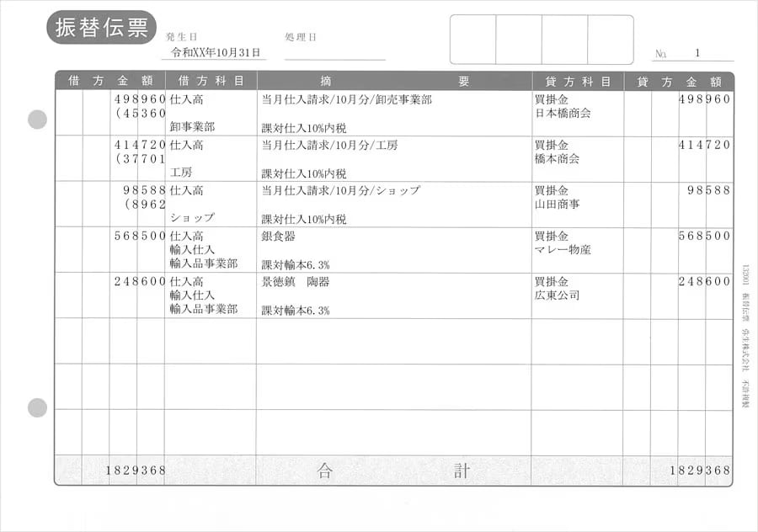Select the 発生日 label
This screenshot has height=532, width=758.
click(x=181, y=37)
